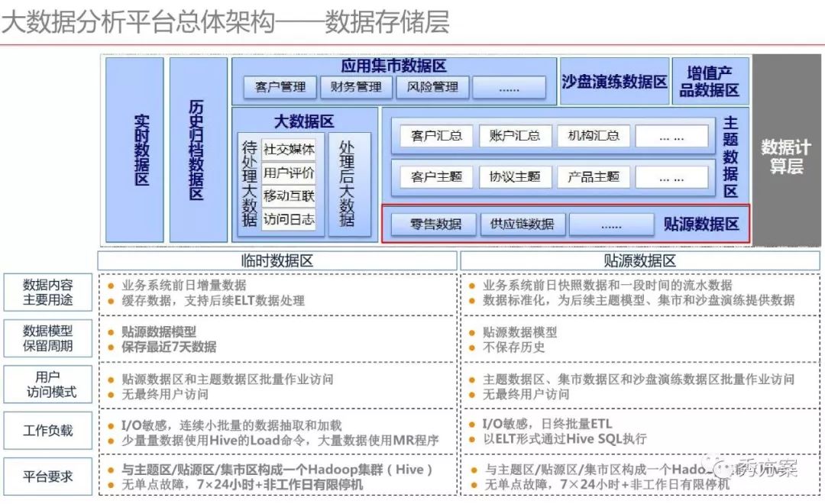Click 以ELT形式通过Hive SQL执行
This screenshot has height=504, width=825.
(565, 439)
